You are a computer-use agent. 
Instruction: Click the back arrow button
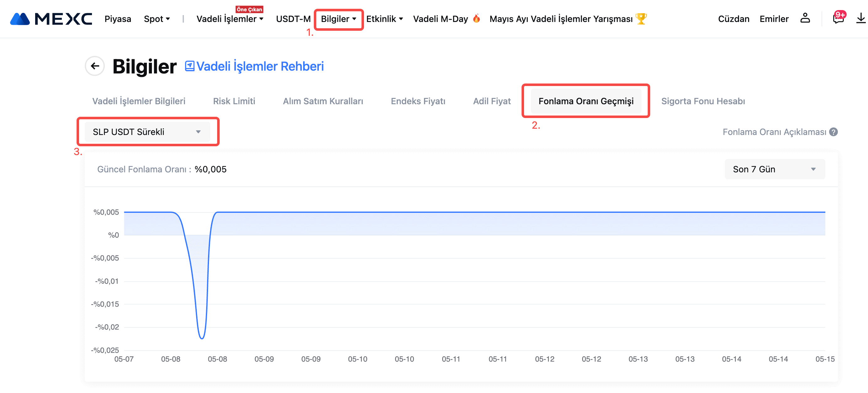coord(95,66)
